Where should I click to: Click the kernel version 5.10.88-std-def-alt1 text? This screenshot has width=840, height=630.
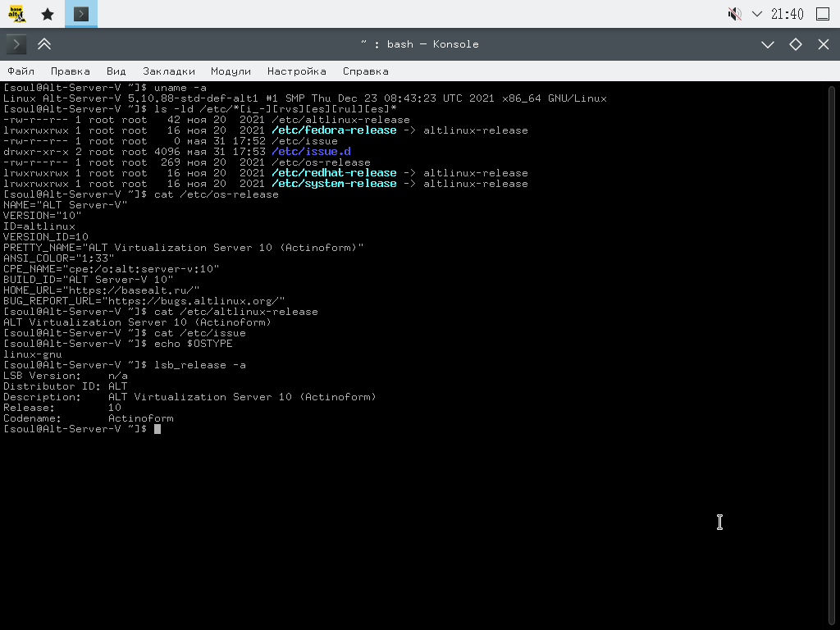tap(193, 98)
